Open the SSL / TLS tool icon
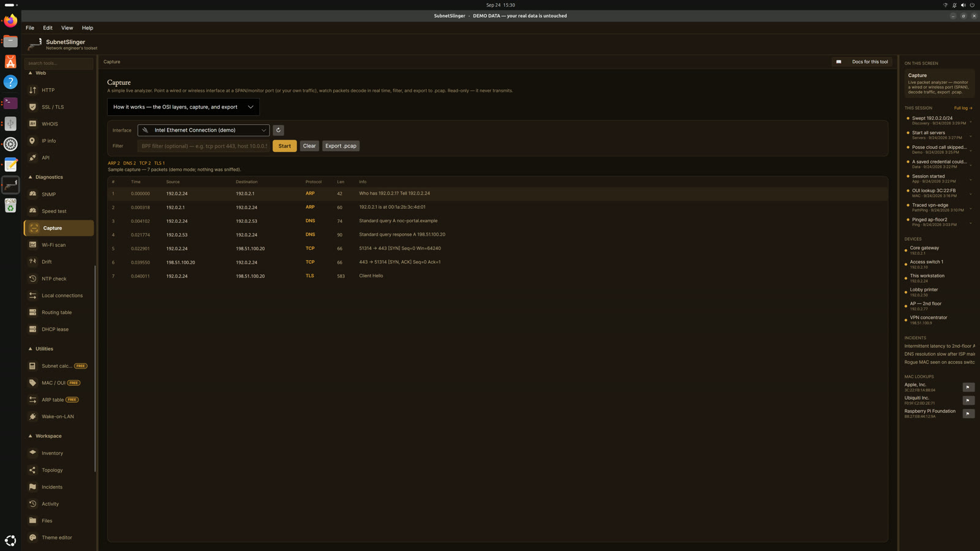Screen dimensions: 980x551 (x=32, y=107)
